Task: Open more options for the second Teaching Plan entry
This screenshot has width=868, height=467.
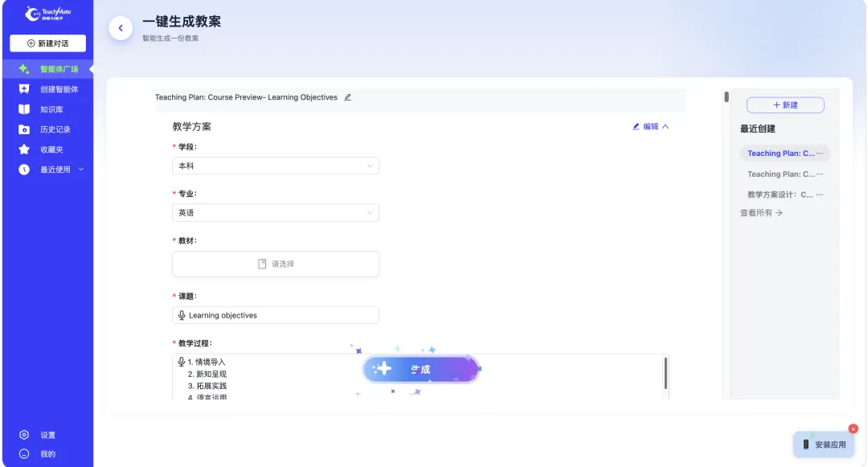Action: pyautogui.click(x=820, y=174)
